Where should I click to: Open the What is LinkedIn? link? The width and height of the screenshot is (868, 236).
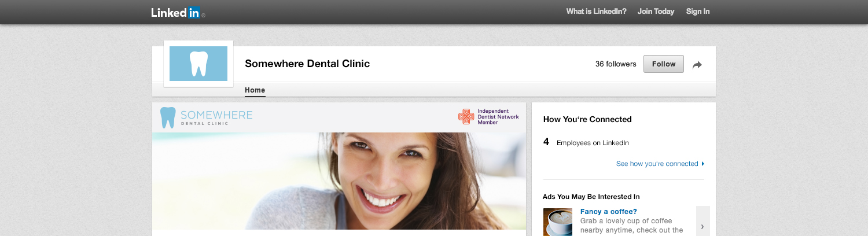596,12
